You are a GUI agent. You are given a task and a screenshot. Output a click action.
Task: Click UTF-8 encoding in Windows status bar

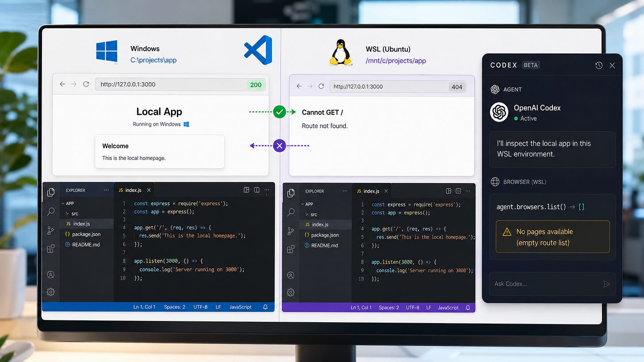(x=200, y=307)
